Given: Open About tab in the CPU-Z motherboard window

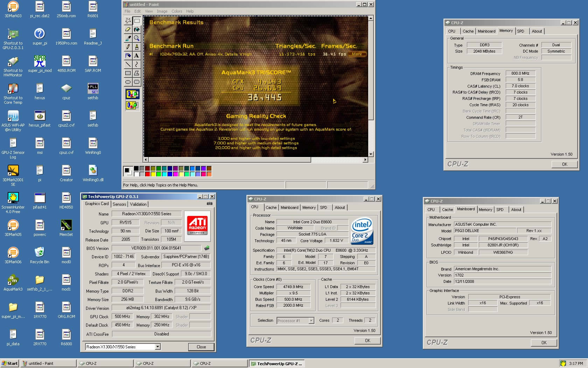Looking at the screenshot, I should [x=516, y=210].
